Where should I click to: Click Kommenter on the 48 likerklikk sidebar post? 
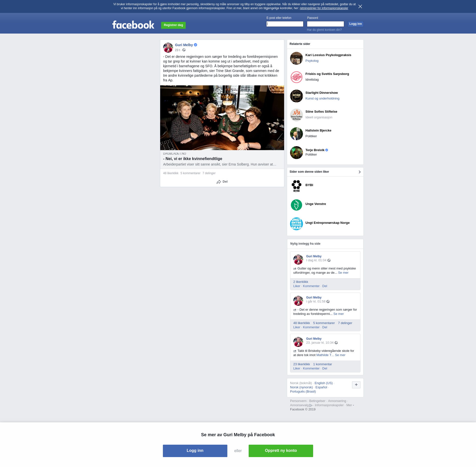[x=311, y=327]
